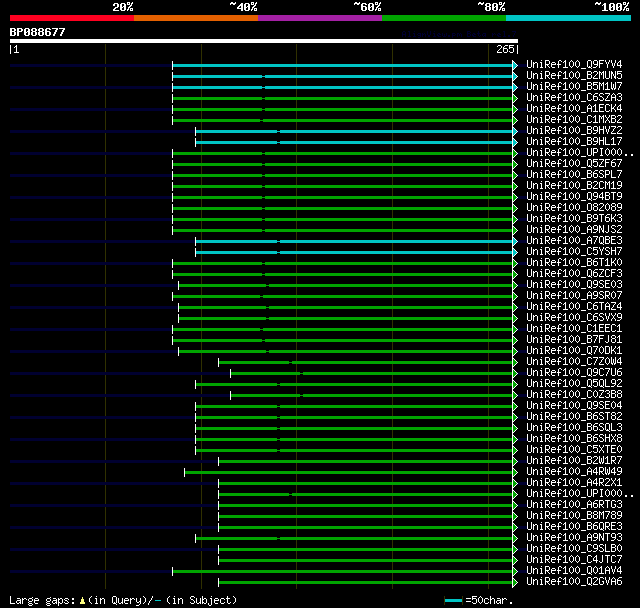Screen dimensions: 640x608
Task: Click the yellow query gap marker in legend
Action: coord(82,601)
